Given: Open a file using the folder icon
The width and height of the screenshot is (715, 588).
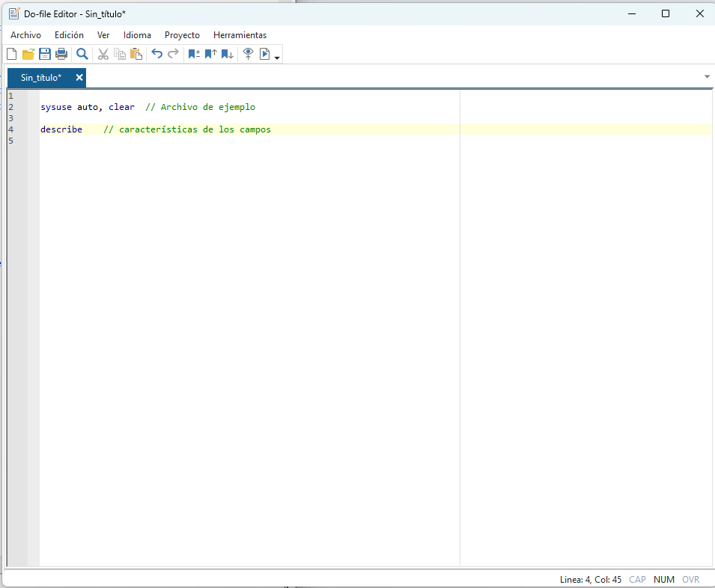Looking at the screenshot, I should 28,54.
